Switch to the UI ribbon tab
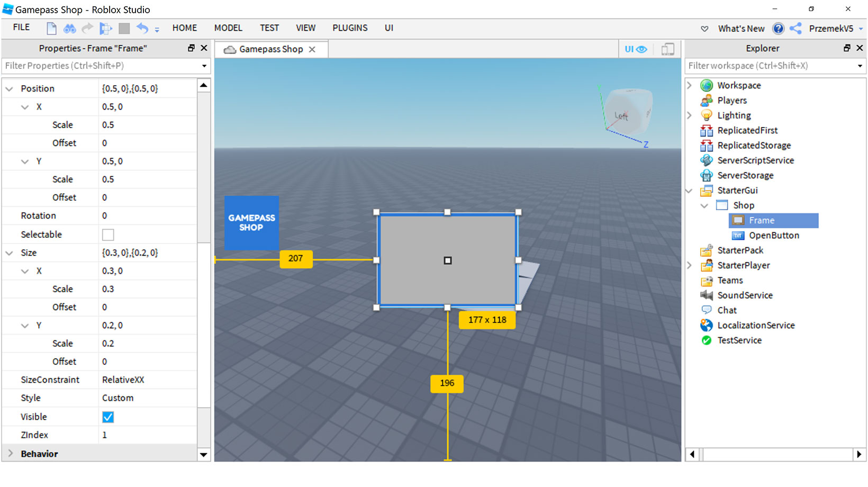This screenshot has height=487, width=868. (389, 28)
